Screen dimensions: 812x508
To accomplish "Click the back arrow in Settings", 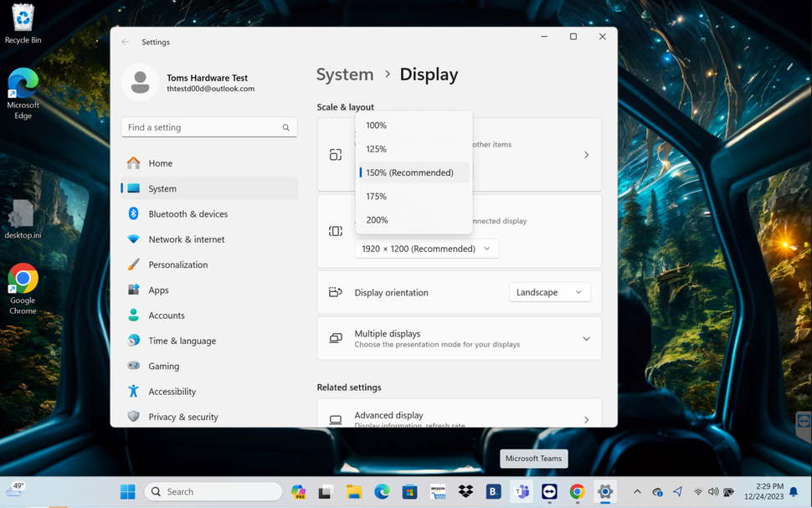I will point(126,41).
